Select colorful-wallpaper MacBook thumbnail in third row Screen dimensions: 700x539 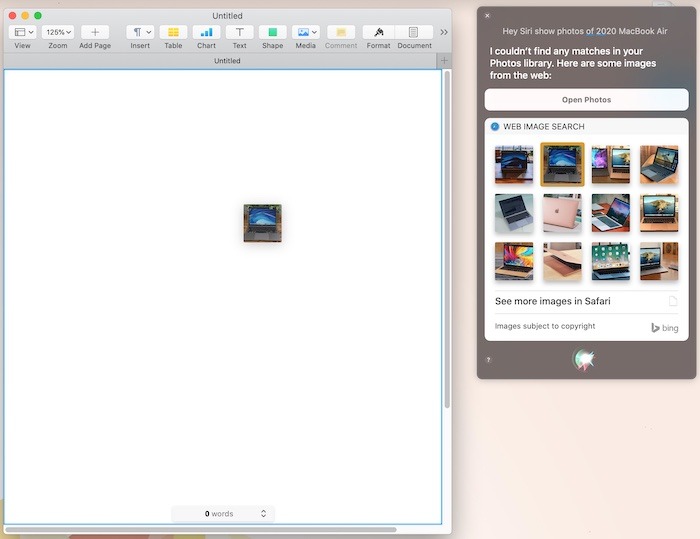pos(514,261)
